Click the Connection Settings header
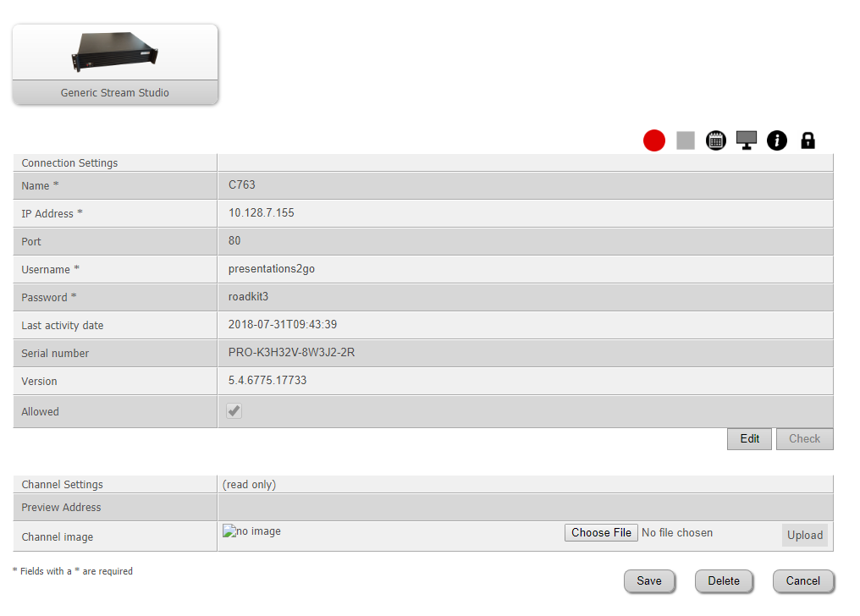The height and width of the screenshot is (616, 860). click(69, 162)
